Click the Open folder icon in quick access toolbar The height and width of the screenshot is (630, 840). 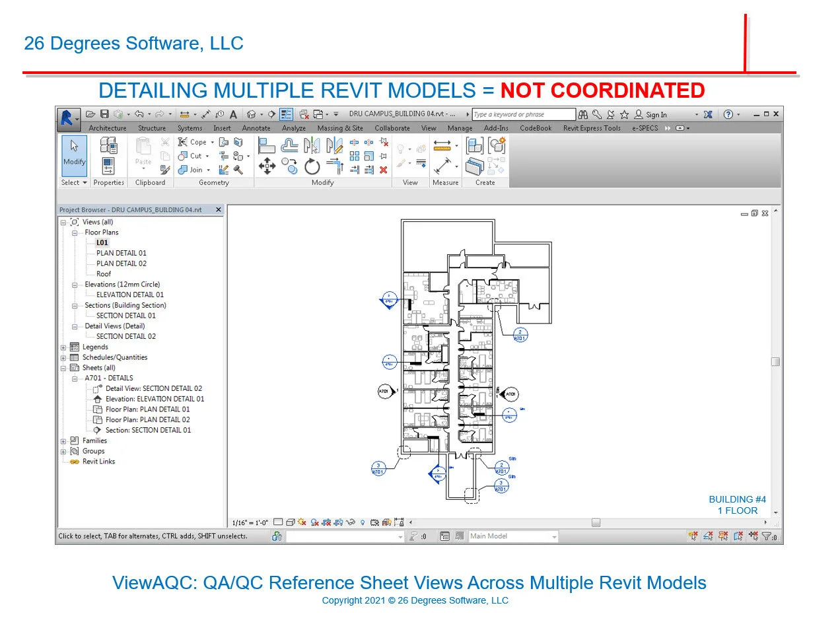click(x=90, y=114)
